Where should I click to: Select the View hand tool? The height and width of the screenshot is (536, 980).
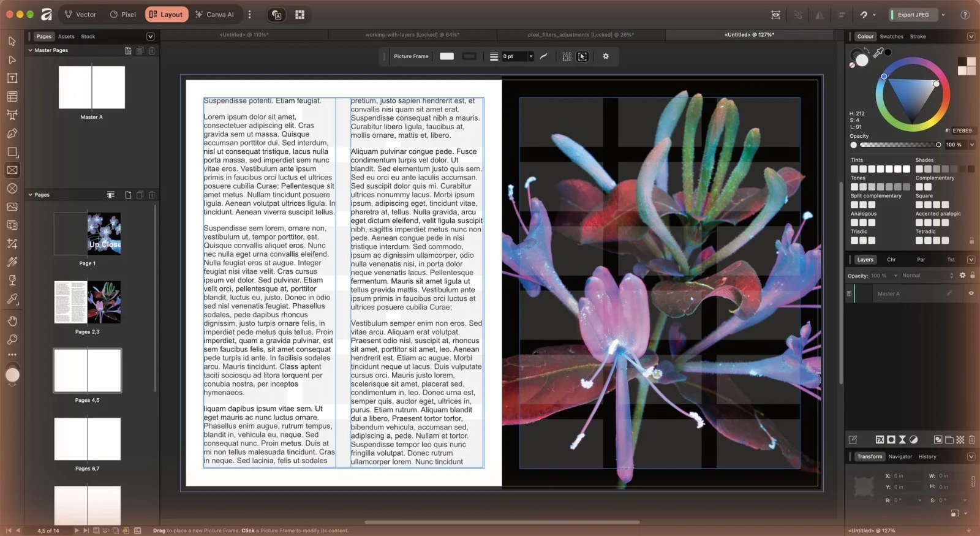point(12,321)
